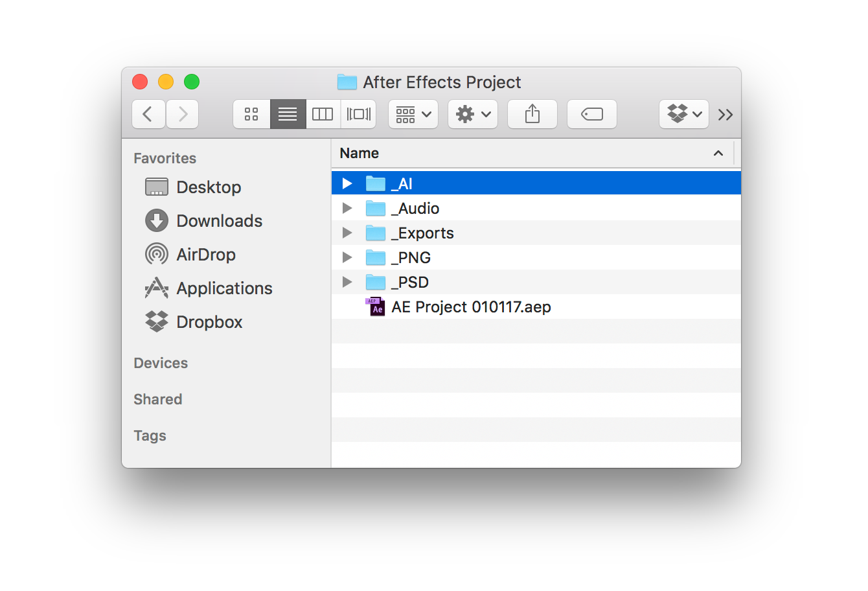Toggle sort order with the Name column arrow

718,154
